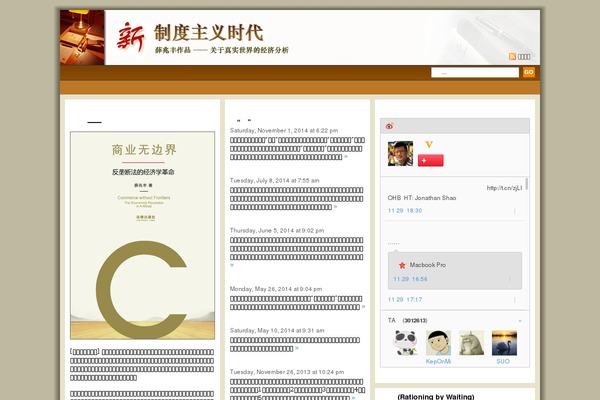
Task: Click the red plus follow button
Action: (430, 160)
